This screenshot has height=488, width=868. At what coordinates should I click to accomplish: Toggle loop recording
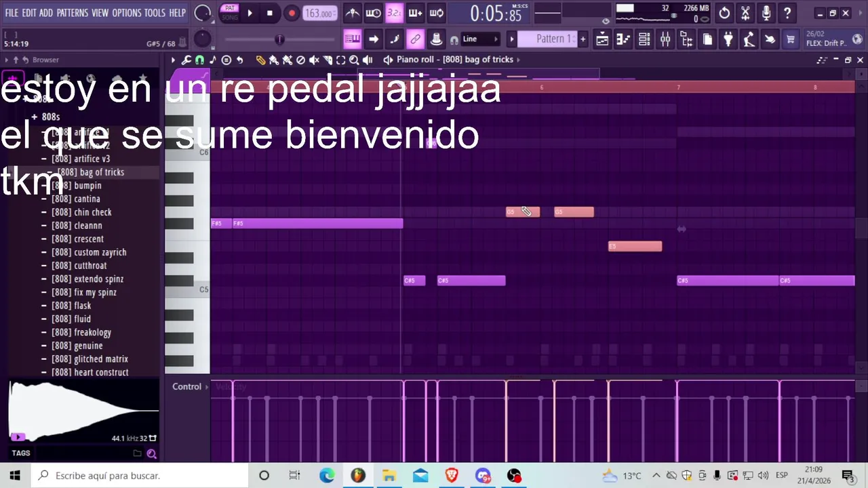[436, 13]
